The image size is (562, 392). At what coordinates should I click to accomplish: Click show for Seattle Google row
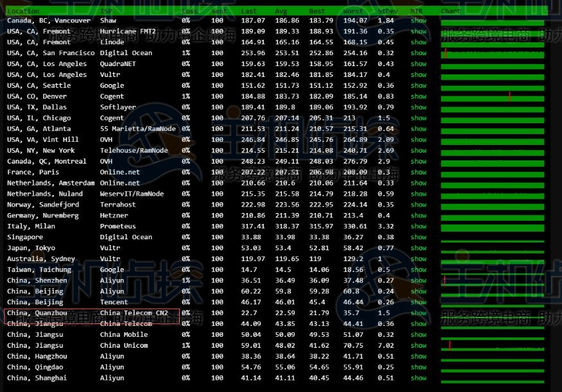point(418,85)
